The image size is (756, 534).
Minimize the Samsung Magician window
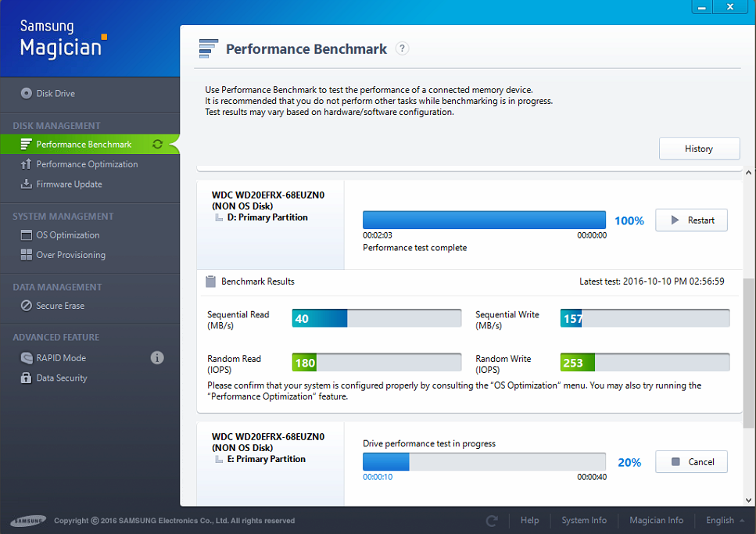[701, 7]
